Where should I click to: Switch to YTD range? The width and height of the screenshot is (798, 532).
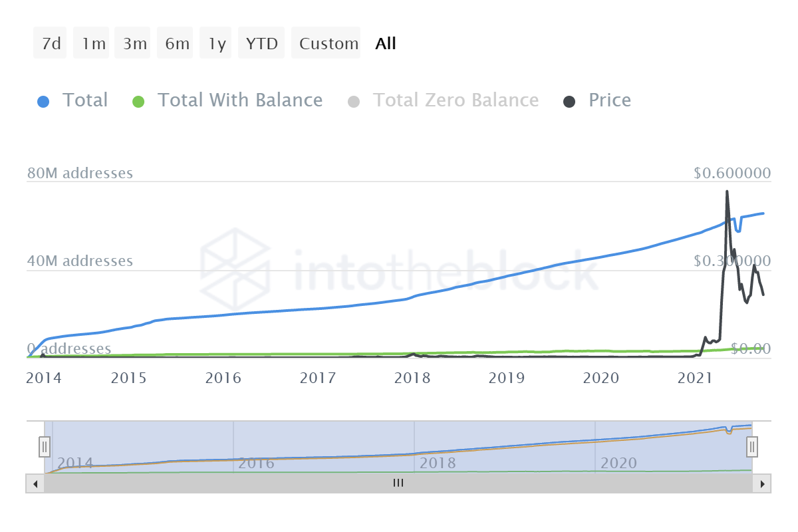point(261,44)
